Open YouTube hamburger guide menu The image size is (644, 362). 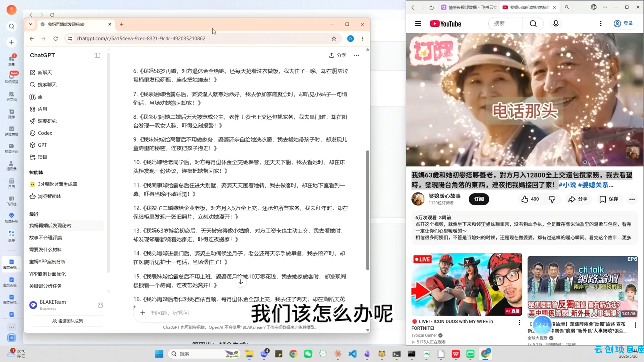coord(418,24)
